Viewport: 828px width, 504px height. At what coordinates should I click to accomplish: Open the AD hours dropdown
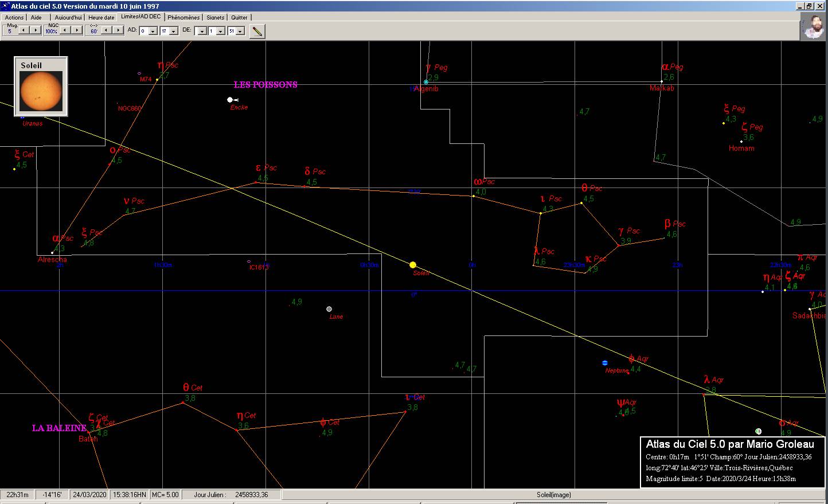(x=153, y=32)
